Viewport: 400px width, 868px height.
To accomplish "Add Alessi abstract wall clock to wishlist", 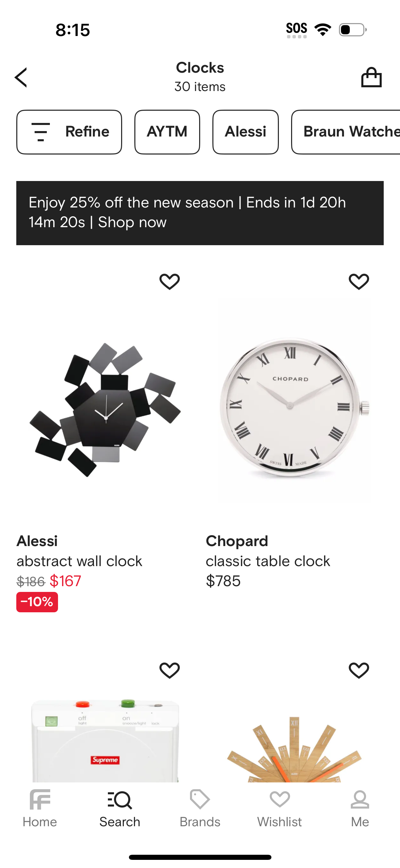I will pos(170,282).
